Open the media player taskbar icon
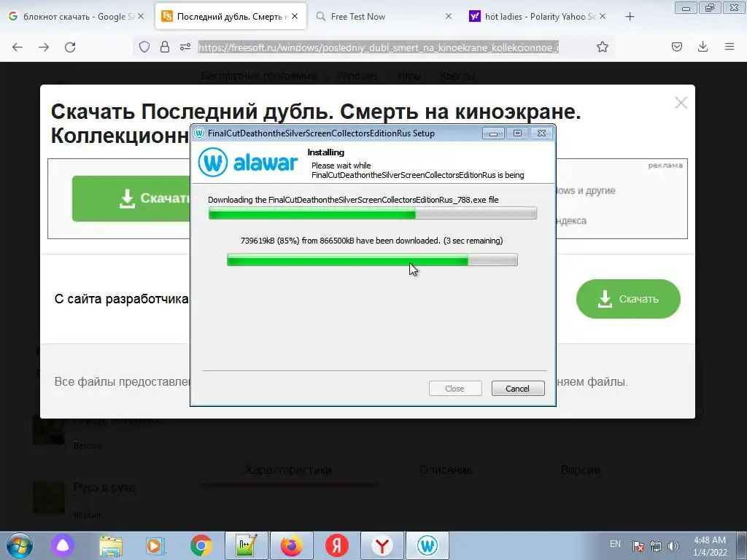Viewport: 747px width, 560px height. [x=155, y=545]
